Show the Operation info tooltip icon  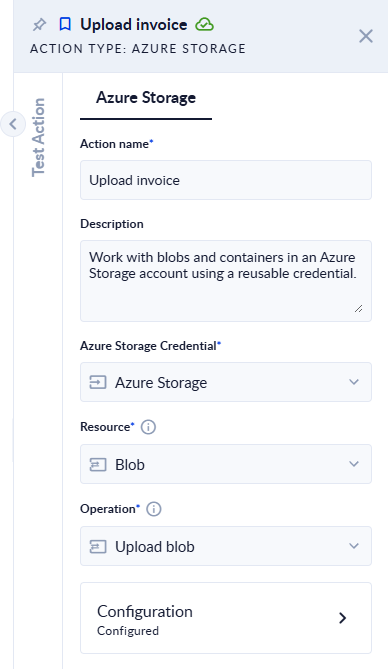click(154, 509)
